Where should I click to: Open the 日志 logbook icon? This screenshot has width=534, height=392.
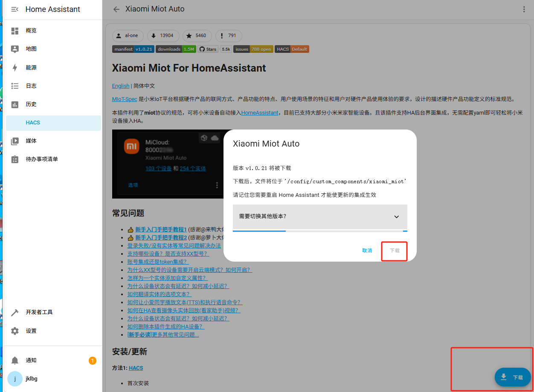pos(15,86)
